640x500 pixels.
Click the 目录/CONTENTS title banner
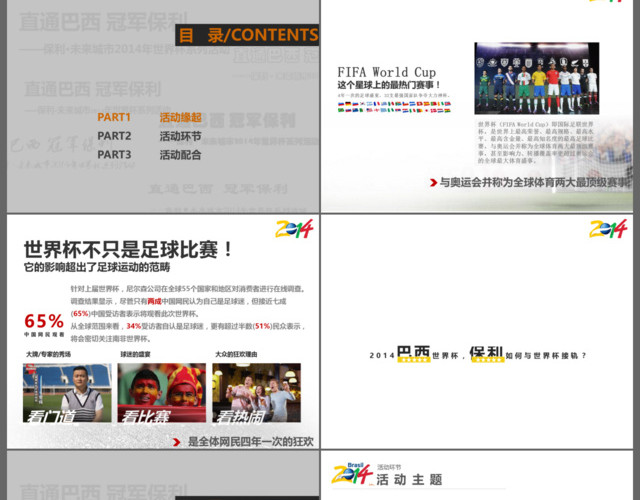pos(247,35)
